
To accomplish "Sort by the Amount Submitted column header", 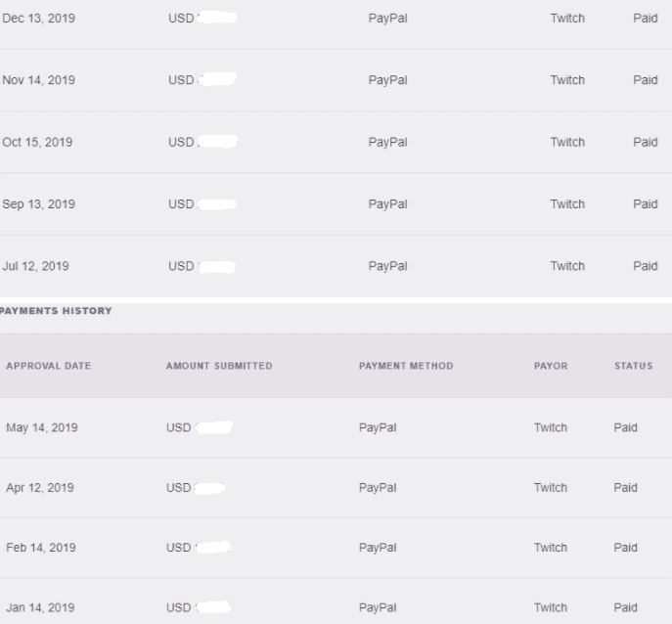I will 219,366.
